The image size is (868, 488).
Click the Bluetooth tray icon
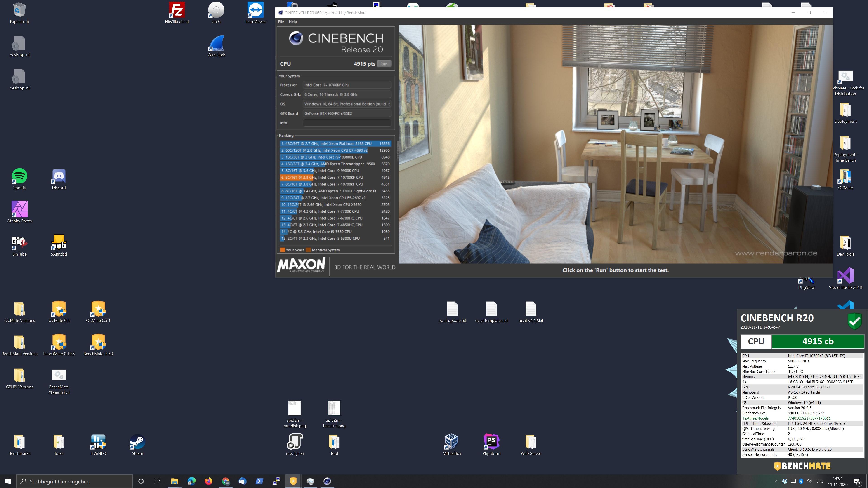[x=801, y=481]
